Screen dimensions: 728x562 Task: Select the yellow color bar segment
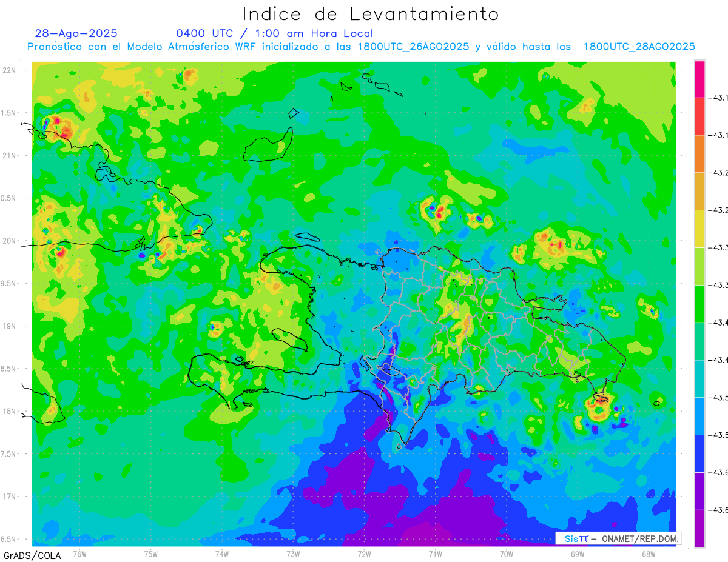click(699, 229)
